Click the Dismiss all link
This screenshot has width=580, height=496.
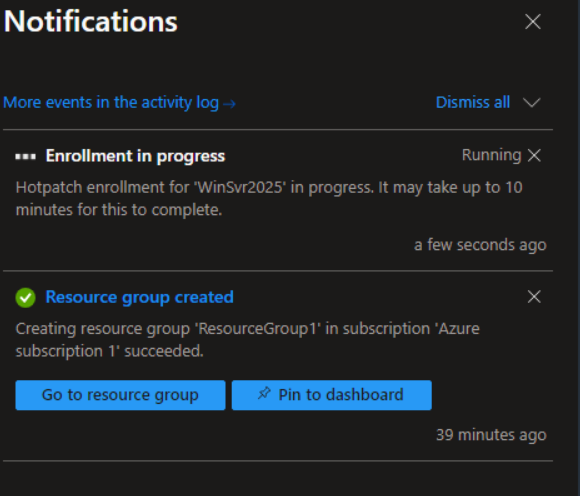(x=473, y=102)
